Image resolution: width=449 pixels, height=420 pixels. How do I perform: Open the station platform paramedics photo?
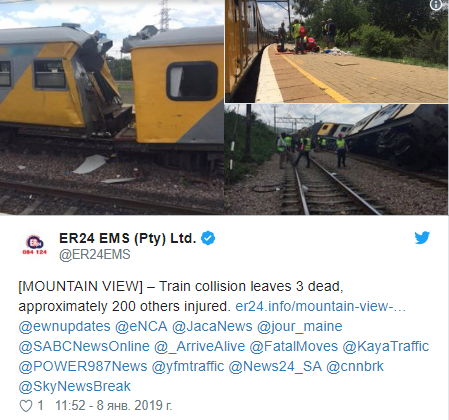[x=336, y=51]
